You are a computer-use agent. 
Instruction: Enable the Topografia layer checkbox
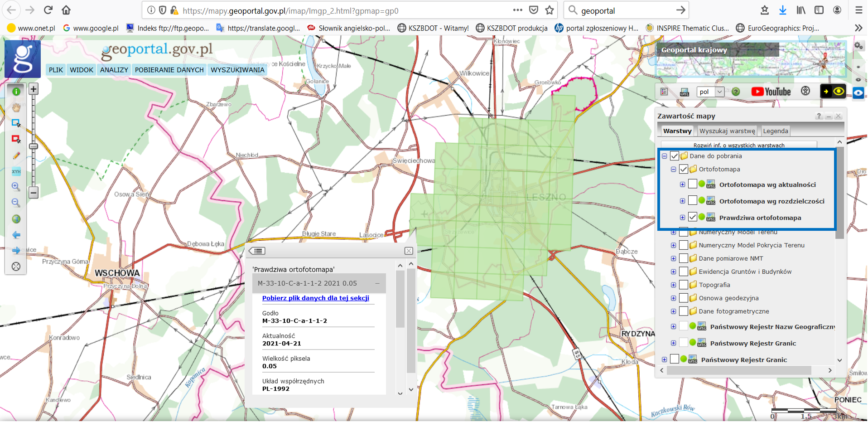pyautogui.click(x=684, y=285)
